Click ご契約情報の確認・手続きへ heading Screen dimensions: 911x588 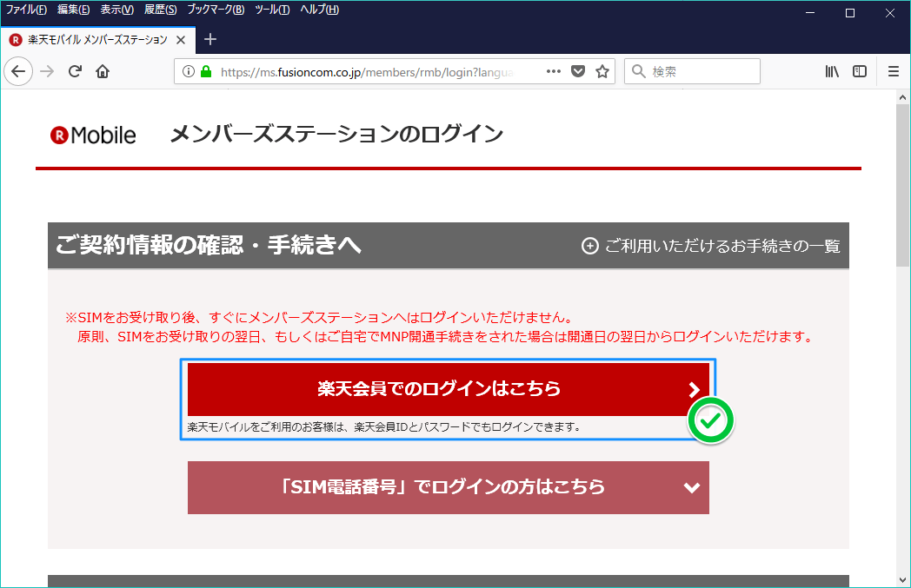point(208,245)
